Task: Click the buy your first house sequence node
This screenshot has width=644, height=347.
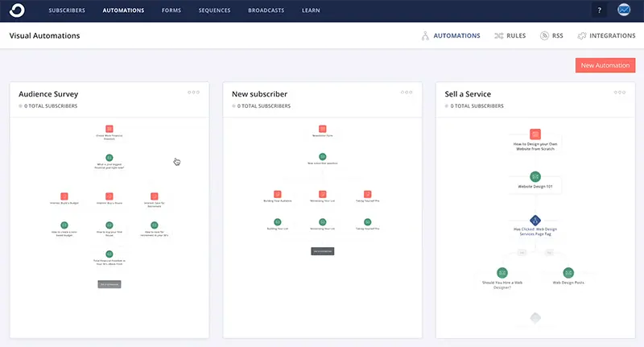Action: [x=109, y=225]
